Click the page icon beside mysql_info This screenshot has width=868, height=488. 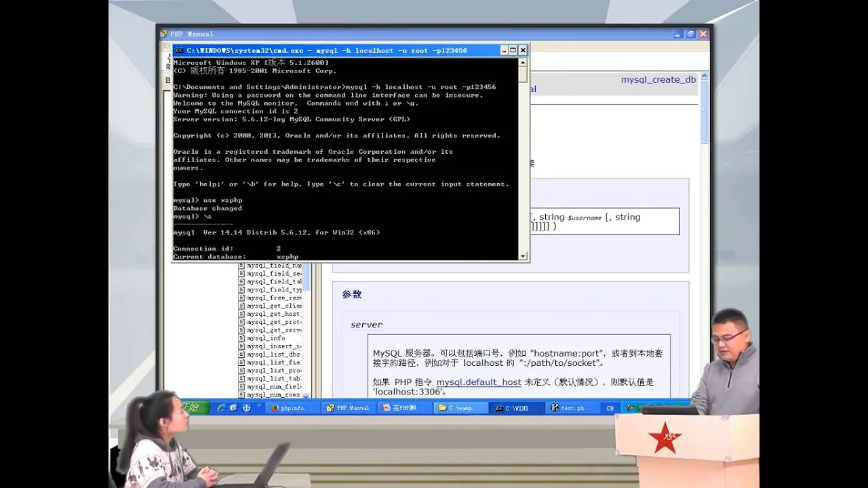[x=242, y=338]
